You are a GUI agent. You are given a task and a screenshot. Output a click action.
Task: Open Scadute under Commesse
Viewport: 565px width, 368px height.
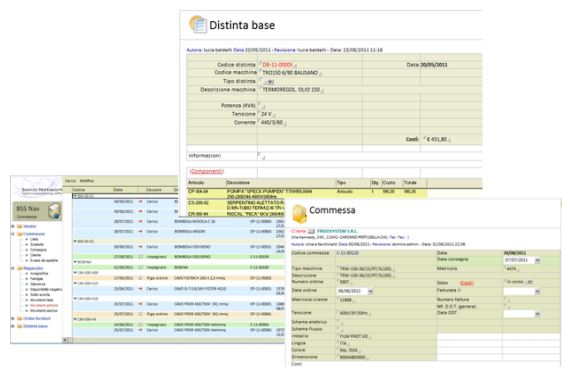[37, 244]
